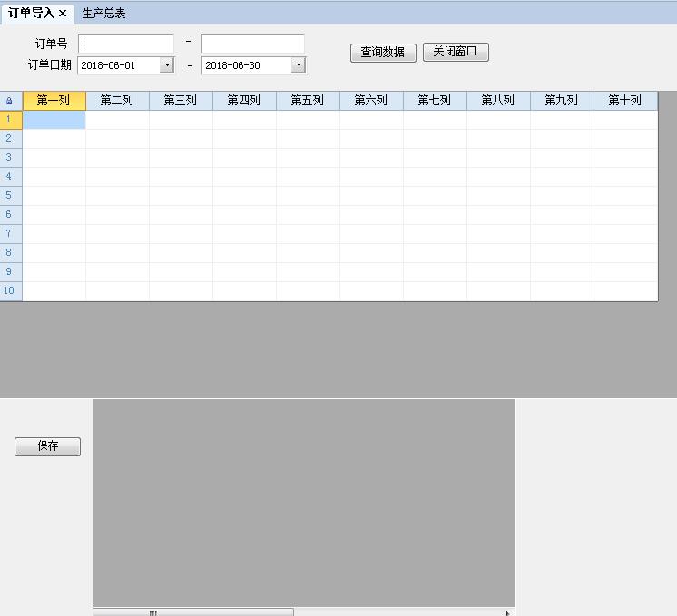Select row header 5
The width and height of the screenshot is (677, 616).
(11, 196)
